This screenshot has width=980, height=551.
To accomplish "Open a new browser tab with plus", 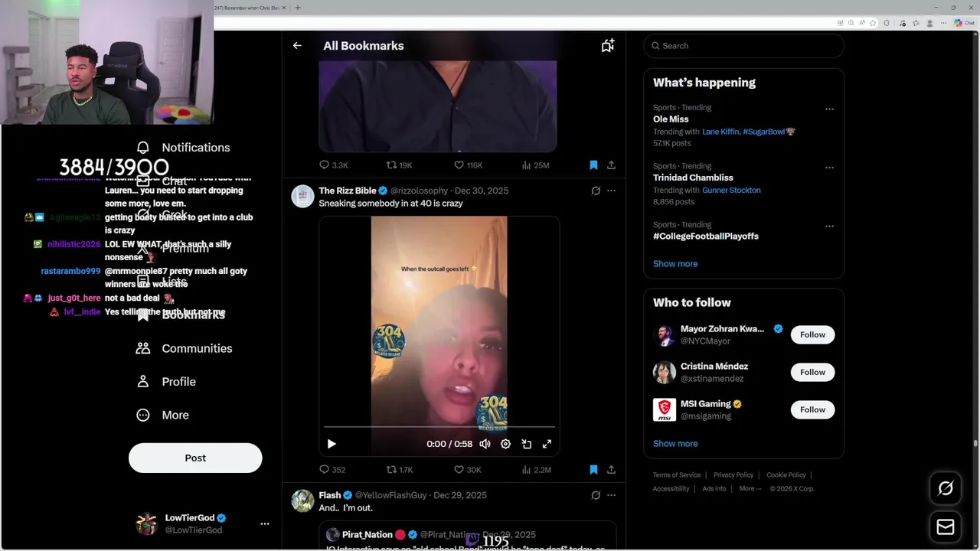I will [298, 8].
